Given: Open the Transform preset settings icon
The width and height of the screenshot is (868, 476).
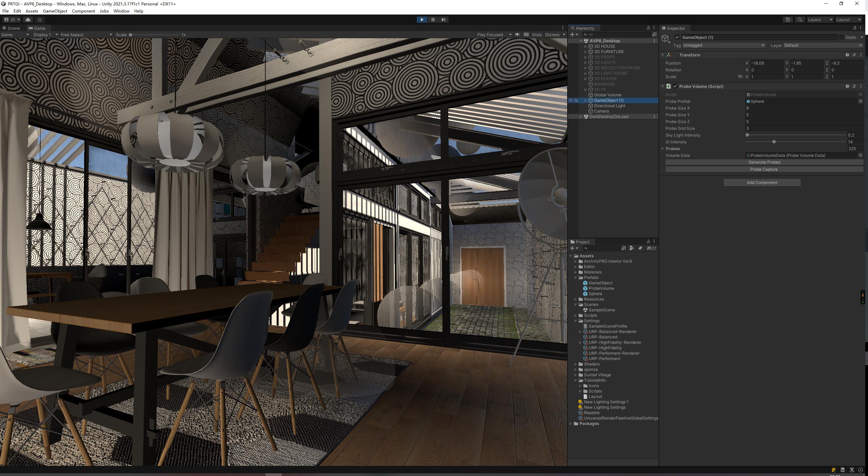Looking at the screenshot, I should point(854,55).
